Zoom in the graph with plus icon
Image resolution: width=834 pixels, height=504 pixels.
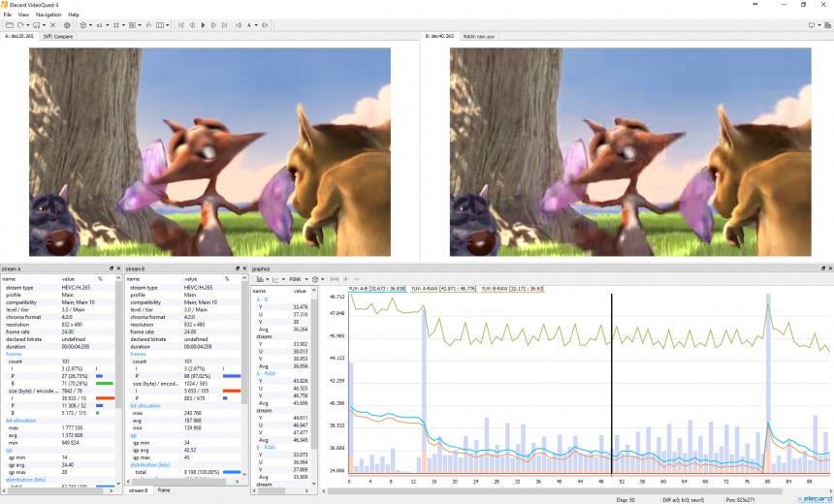[x=344, y=279]
